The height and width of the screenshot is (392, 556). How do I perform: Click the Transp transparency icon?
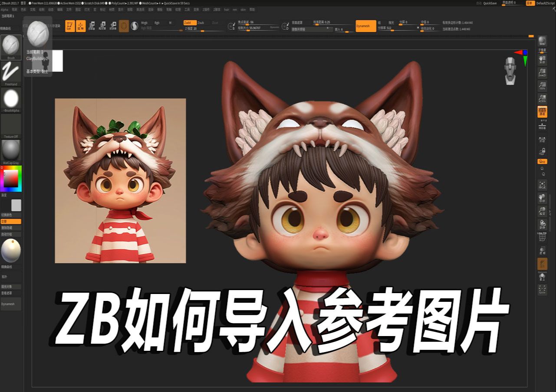coord(542,251)
